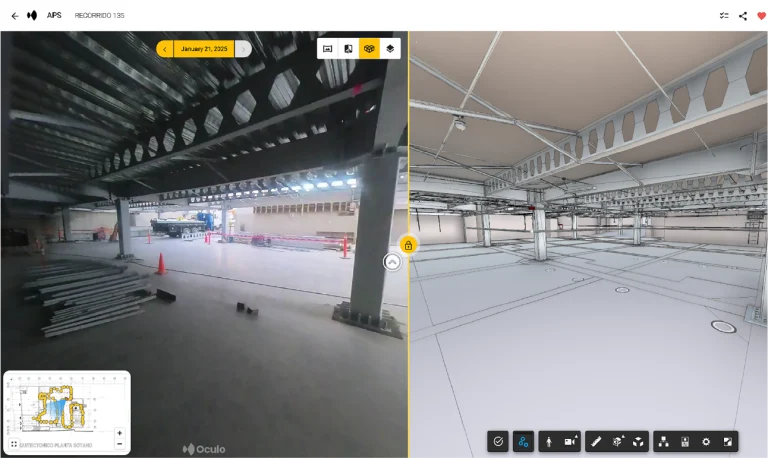Viewport: 768px width, 458px height.
Task: Zoom out on the minimap
Action: pos(120,444)
